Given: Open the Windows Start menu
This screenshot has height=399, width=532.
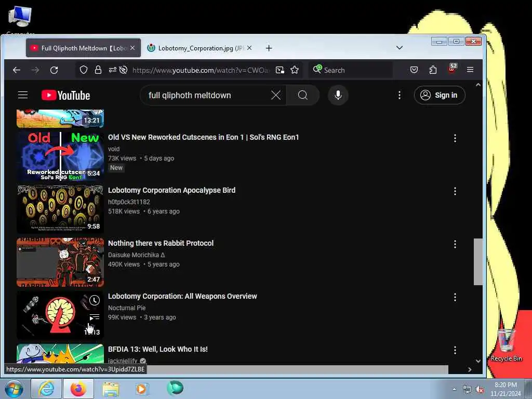Looking at the screenshot, I should (x=14, y=389).
